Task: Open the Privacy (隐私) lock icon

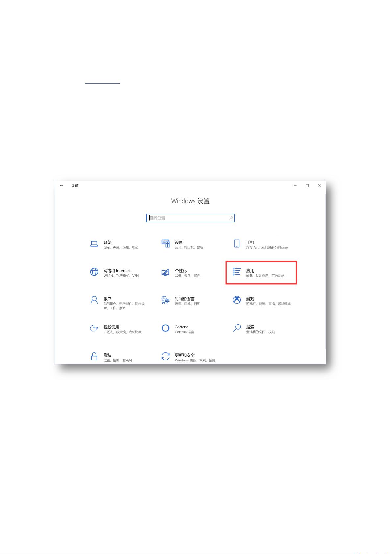Action: (94, 356)
